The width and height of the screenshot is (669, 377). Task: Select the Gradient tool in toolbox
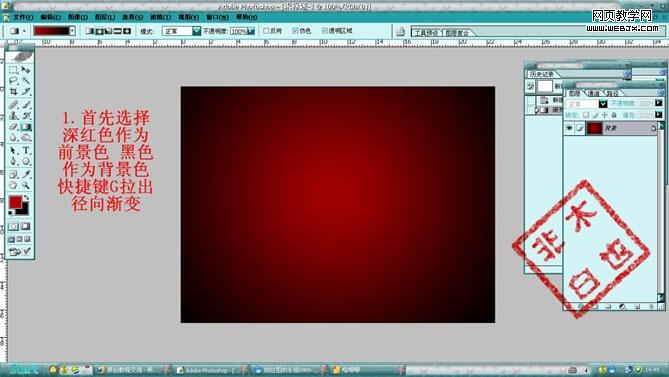pyautogui.click(x=26, y=127)
